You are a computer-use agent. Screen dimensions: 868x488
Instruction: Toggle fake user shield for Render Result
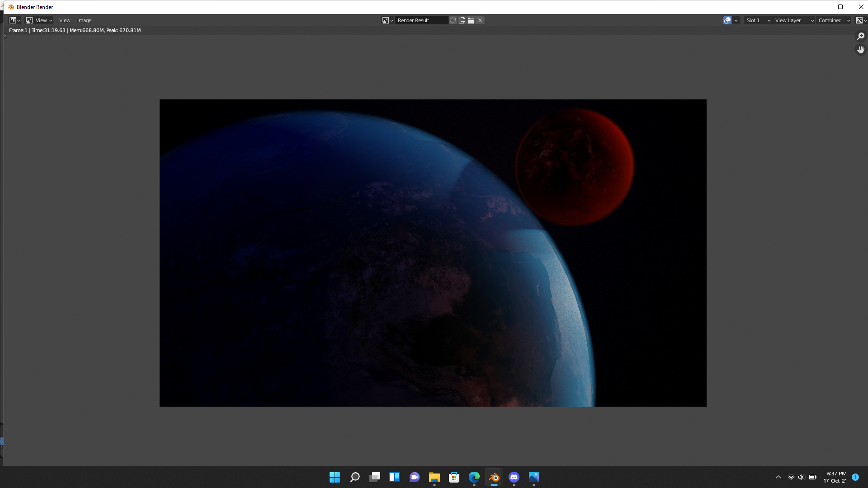[453, 20]
